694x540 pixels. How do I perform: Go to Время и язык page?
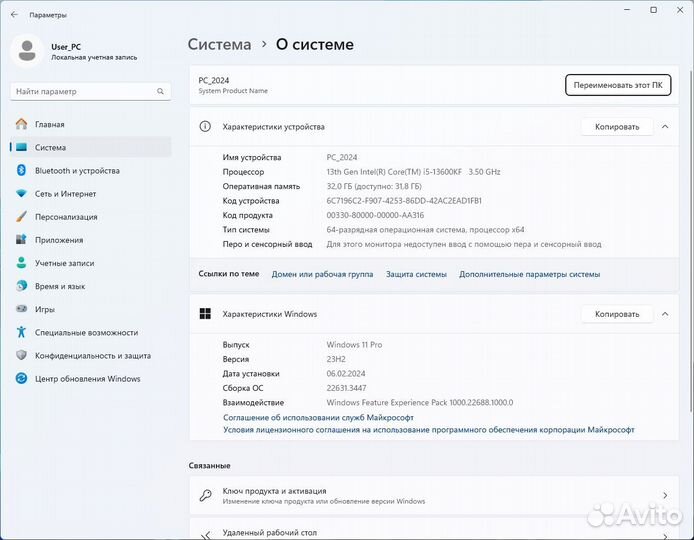(90, 286)
